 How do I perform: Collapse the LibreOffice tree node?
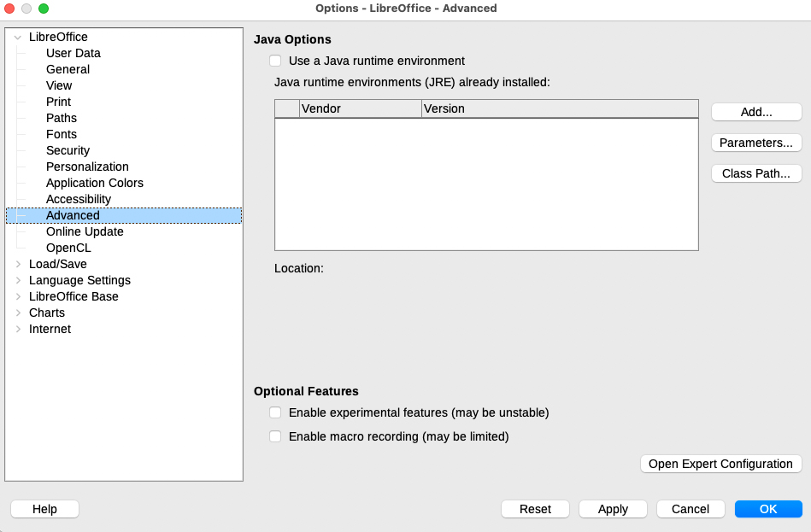pyautogui.click(x=18, y=38)
